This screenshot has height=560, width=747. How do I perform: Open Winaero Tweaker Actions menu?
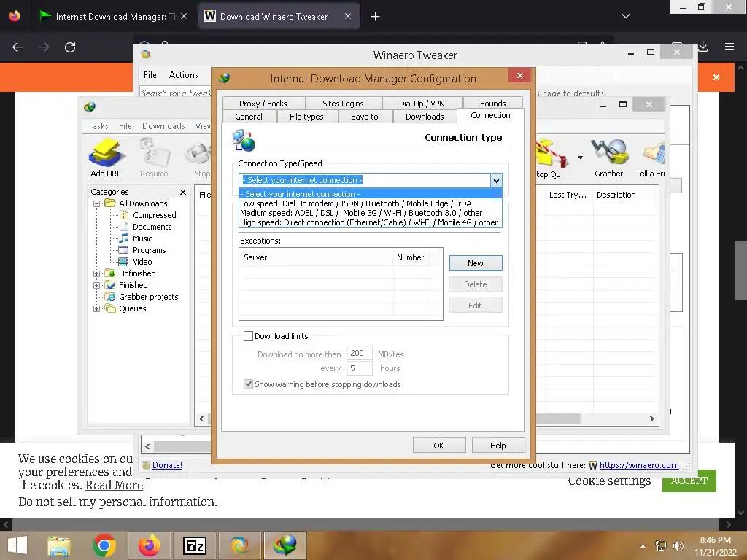[x=183, y=75]
